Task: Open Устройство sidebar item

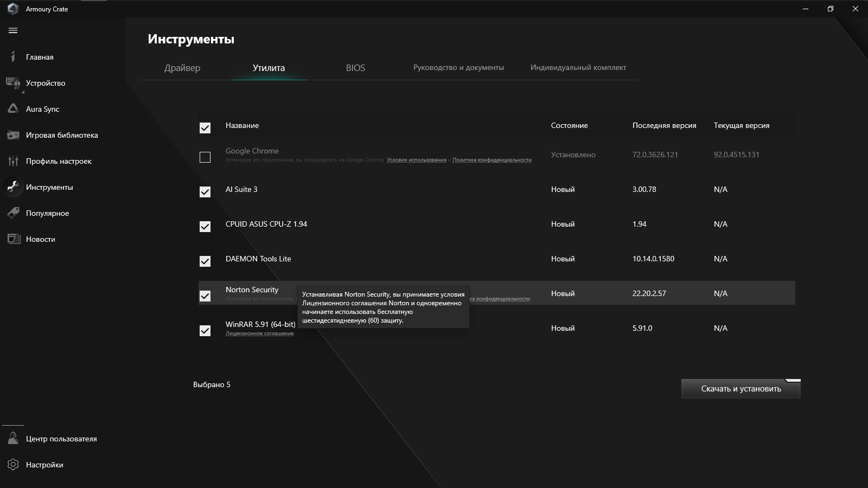Action: coord(46,83)
